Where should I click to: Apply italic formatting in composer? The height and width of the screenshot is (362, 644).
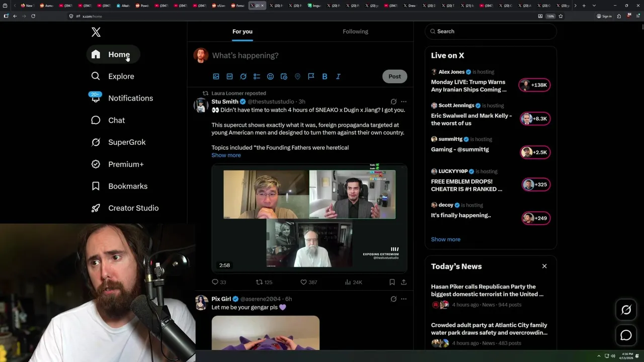pyautogui.click(x=338, y=76)
